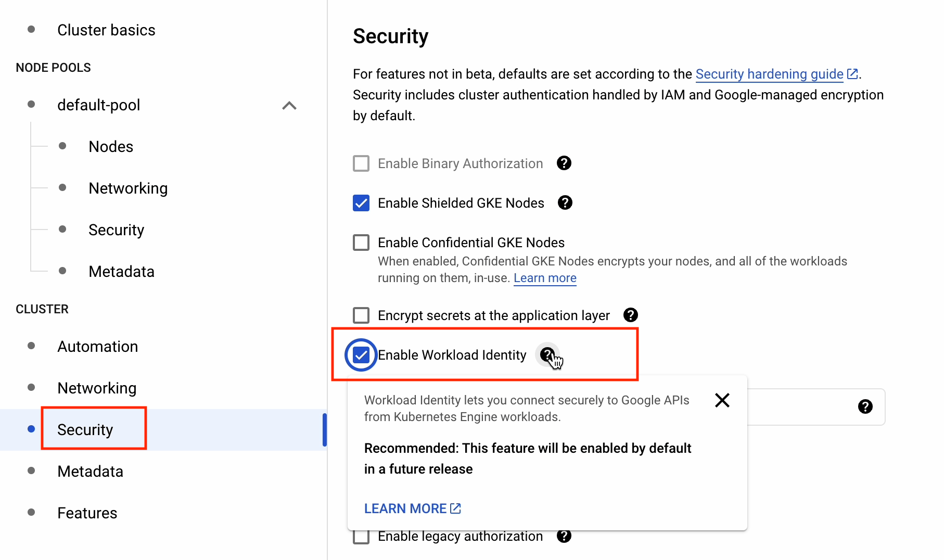Image resolution: width=944 pixels, height=560 pixels.
Task: Click external link icon beside Security hardening guide
Action: (x=852, y=74)
